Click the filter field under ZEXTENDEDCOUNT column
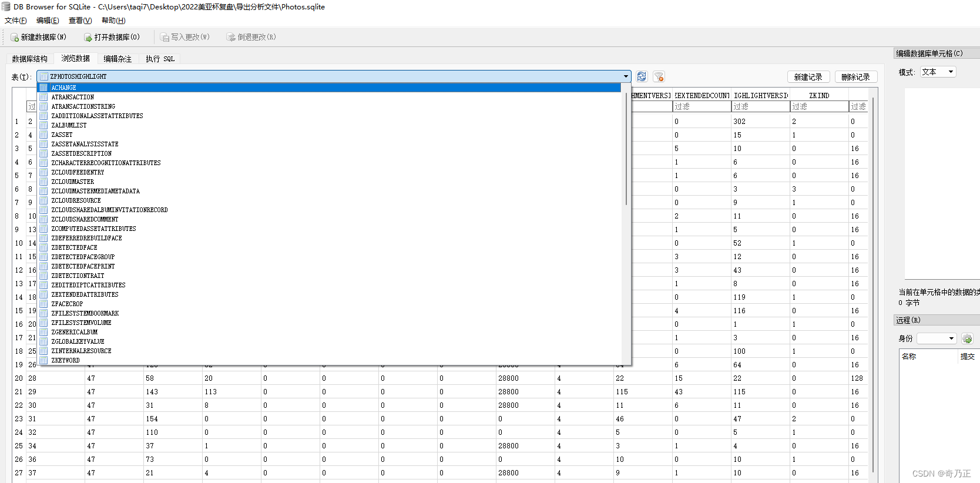 tap(702, 106)
